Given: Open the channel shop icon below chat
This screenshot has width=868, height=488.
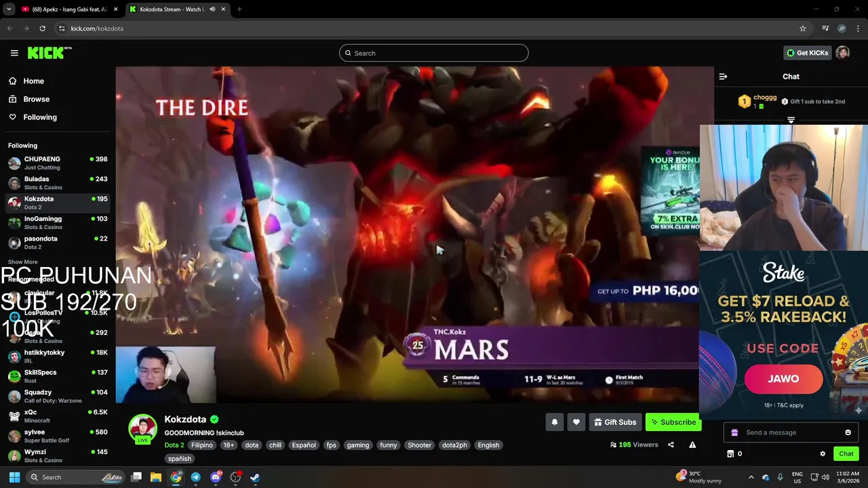Looking at the screenshot, I should pyautogui.click(x=730, y=453).
